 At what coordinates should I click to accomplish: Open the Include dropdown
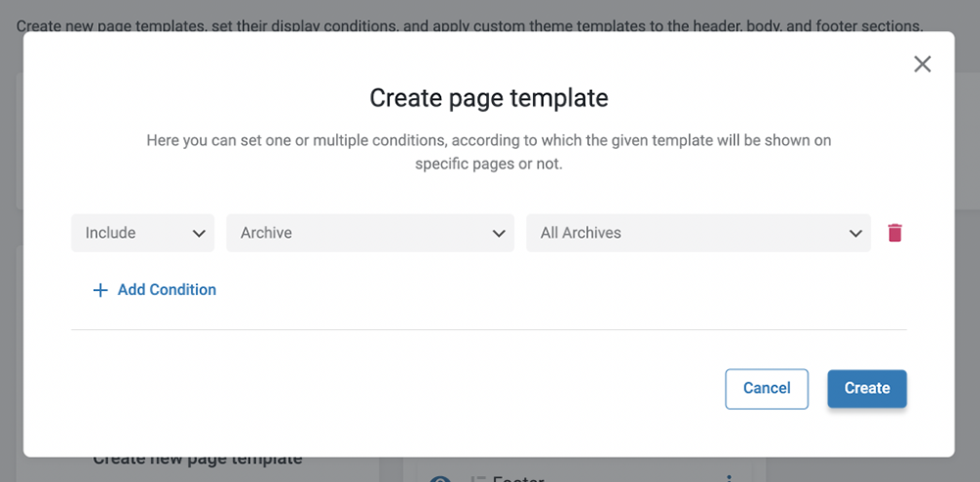point(142,233)
